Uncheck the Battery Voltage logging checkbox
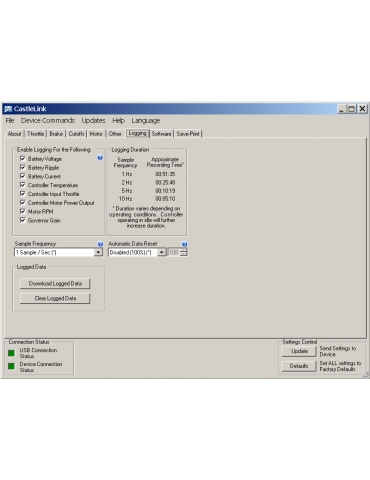Viewport: 370px width, 480px height. (x=23, y=159)
